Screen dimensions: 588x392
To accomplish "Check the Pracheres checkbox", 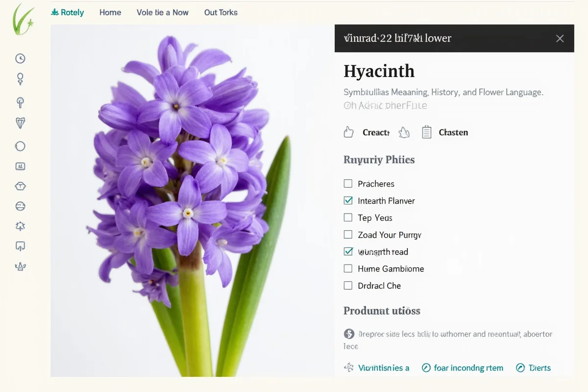I will (x=348, y=183).
